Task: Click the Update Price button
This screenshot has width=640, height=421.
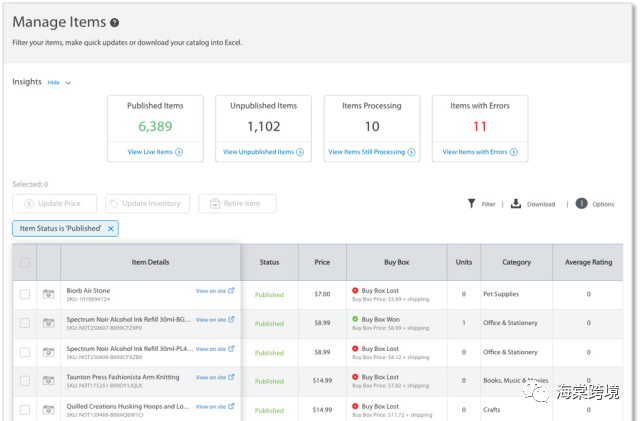Action: coord(55,203)
